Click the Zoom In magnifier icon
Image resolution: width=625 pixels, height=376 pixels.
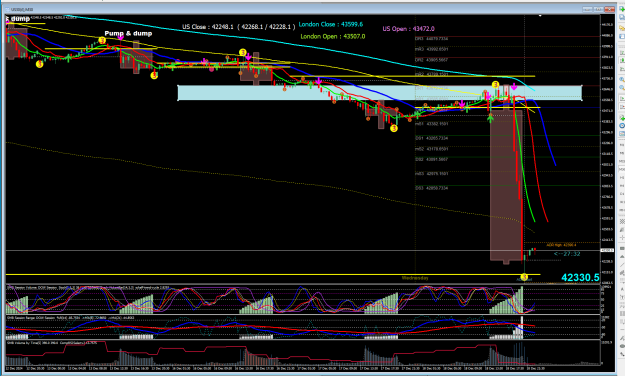tap(622, 79)
